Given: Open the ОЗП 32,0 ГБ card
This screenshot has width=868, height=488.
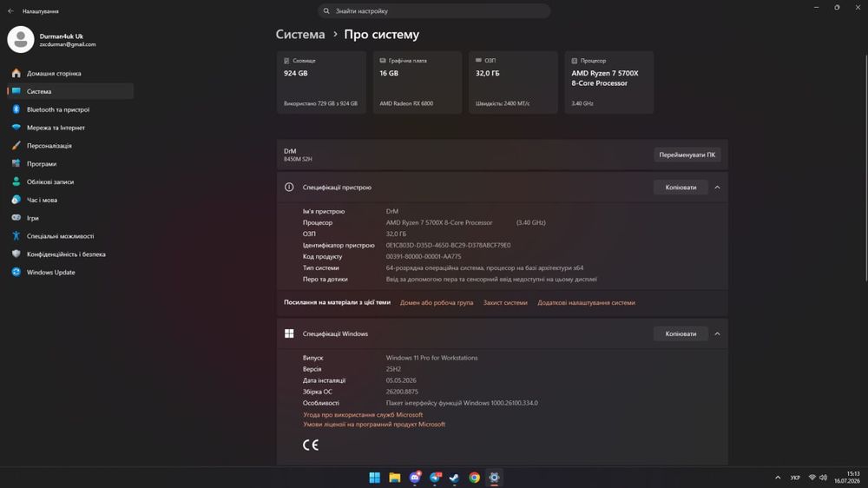Looking at the screenshot, I should 513,82.
